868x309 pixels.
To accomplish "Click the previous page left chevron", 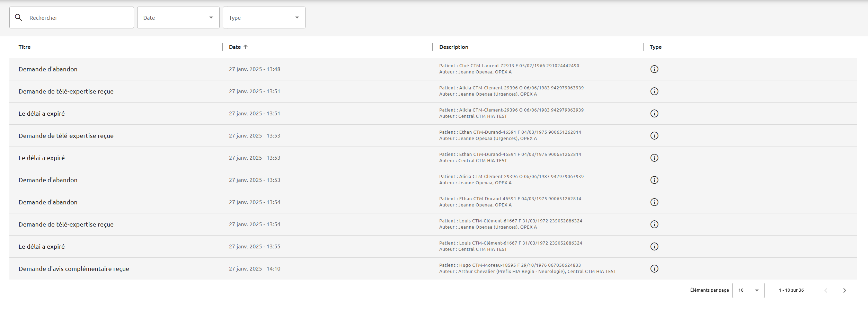I will point(826,290).
